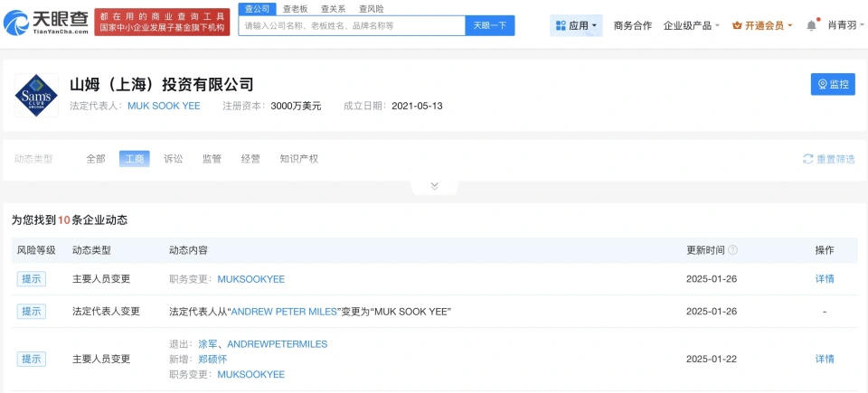Screen dimensions: 868x393
Task: Click 提示 tag in 2025-01-22 row
Action: [x=32, y=359]
